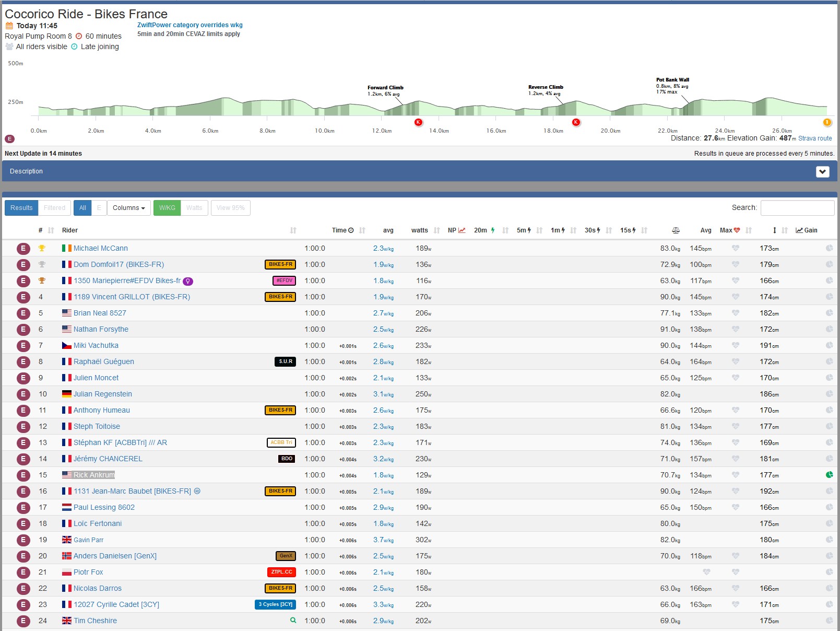Click the Late joining clock icon
Viewport: 840px width, 631px height.
tap(74, 46)
